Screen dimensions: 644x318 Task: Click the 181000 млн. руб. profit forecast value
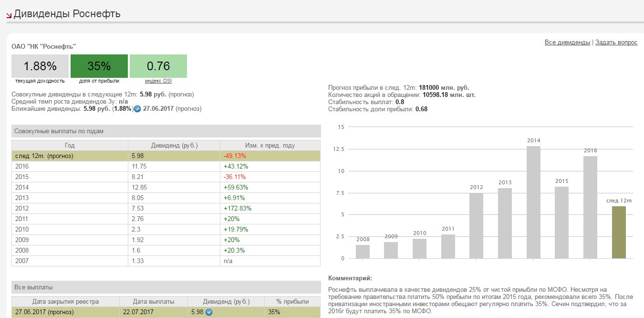pyautogui.click(x=444, y=88)
